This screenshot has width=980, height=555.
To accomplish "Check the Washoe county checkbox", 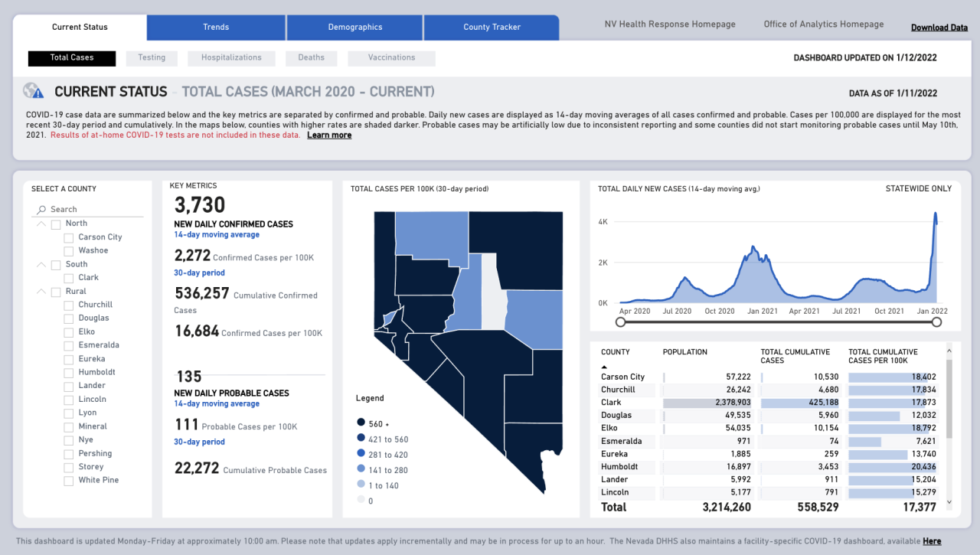I will click(69, 250).
